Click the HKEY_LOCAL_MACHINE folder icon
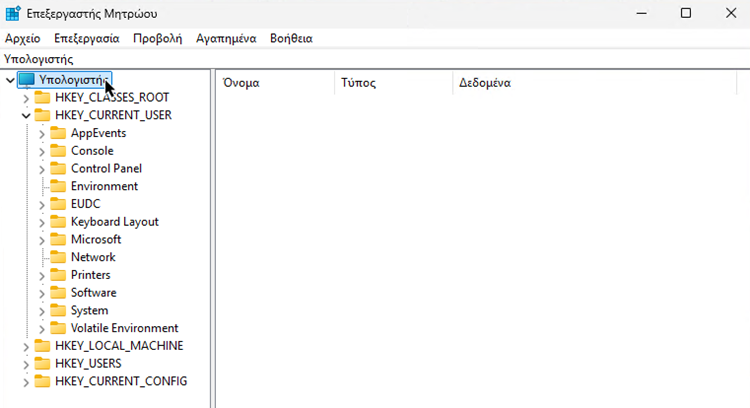Image resolution: width=750 pixels, height=408 pixels. coord(42,346)
